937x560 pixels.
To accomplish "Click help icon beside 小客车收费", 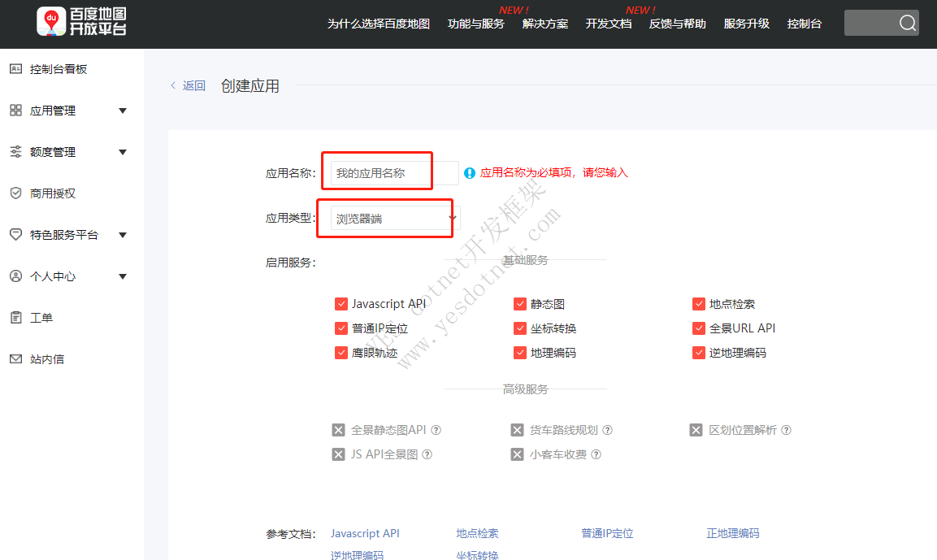I will coord(596,454).
